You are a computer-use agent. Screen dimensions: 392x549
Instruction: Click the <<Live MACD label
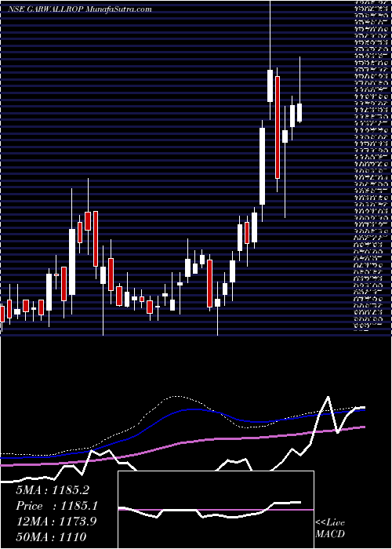pos(330,529)
